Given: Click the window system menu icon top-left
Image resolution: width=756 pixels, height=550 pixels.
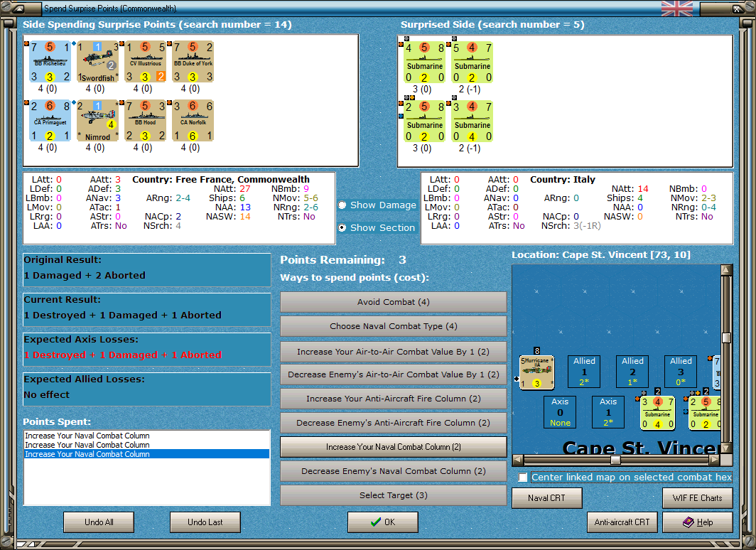Looking at the screenshot, I should [x=18, y=9].
